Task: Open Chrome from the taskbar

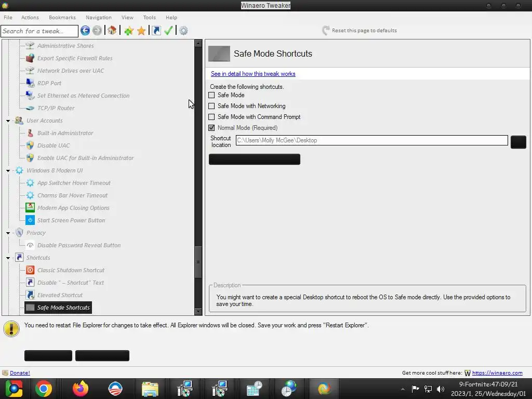Action: pos(44,389)
